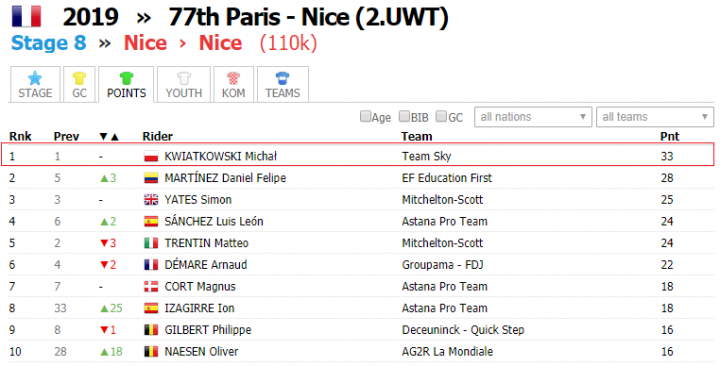Sort by the up/down arrows column header
This screenshot has width=720, height=366.
click(x=109, y=136)
